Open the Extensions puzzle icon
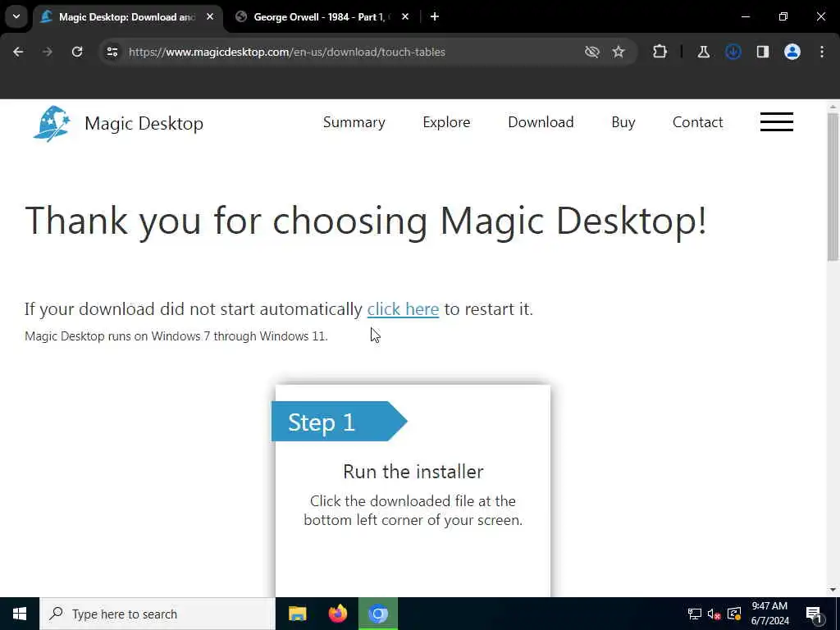 click(x=660, y=52)
